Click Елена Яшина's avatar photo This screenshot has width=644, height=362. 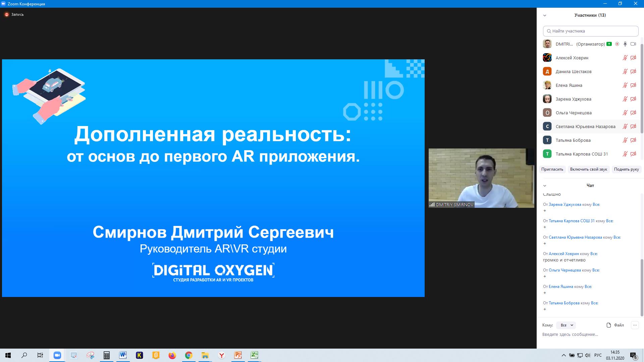click(547, 85)
